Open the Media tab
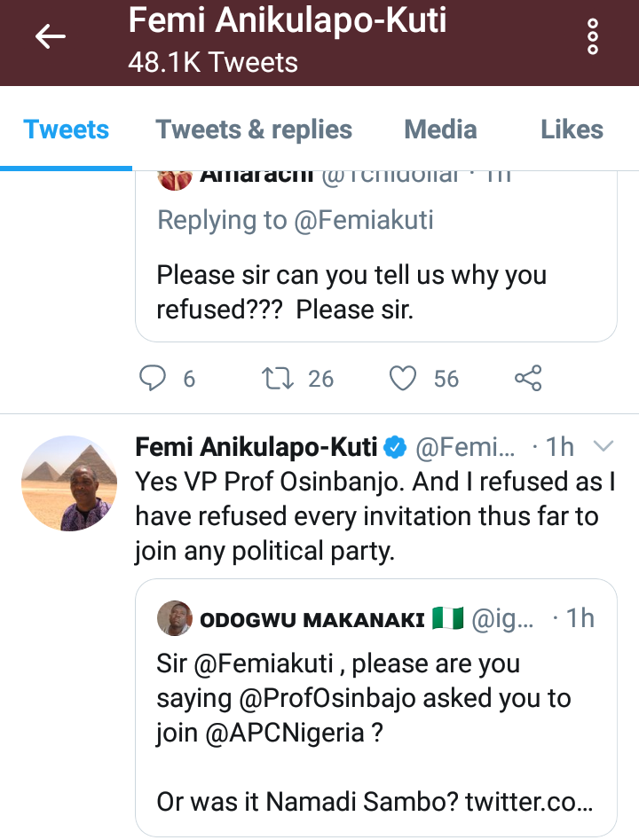639x840 pixels. tap(441, 130)
